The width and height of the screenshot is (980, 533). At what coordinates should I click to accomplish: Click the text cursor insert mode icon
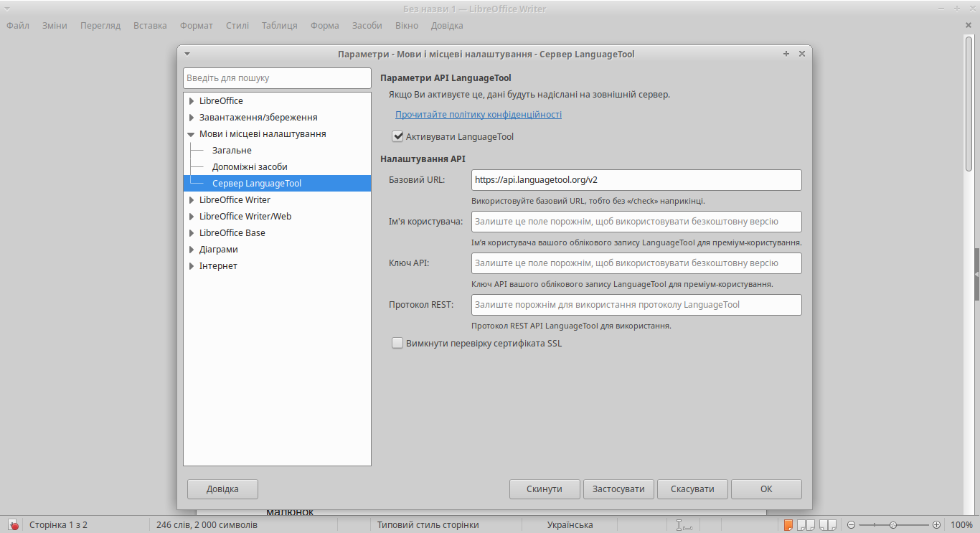pos(684,525)
